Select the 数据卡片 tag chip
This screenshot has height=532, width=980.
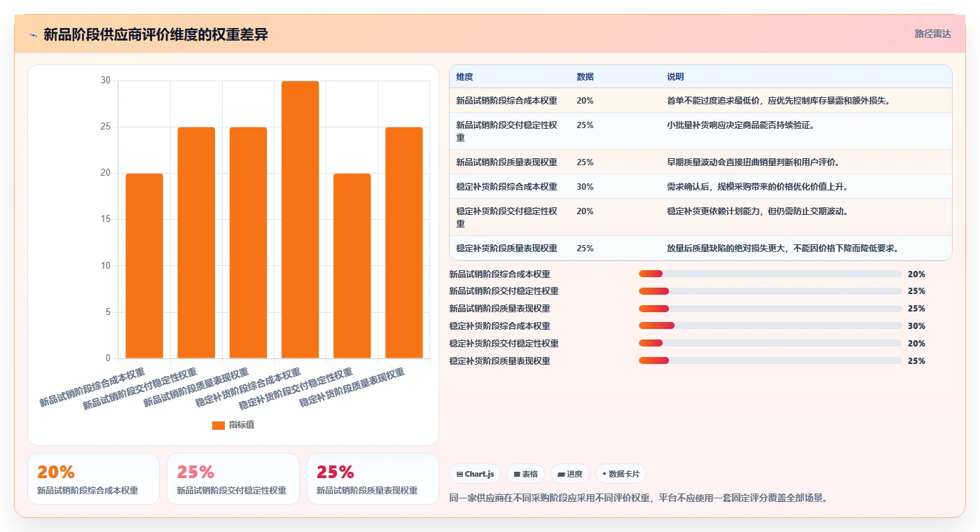[621, 474]
